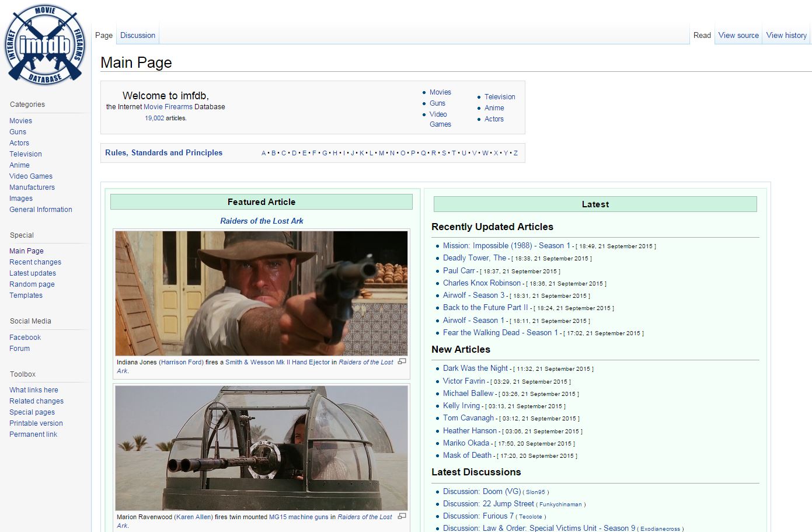Select the Read tab
Screen dimensions: 812x532
(702, 35)
